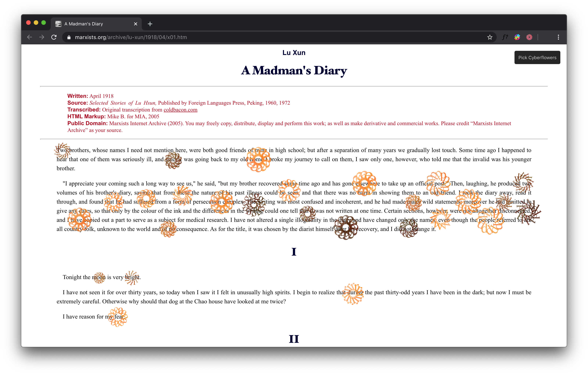
Task: Open a new browser tab
Action: click(150, 24)
